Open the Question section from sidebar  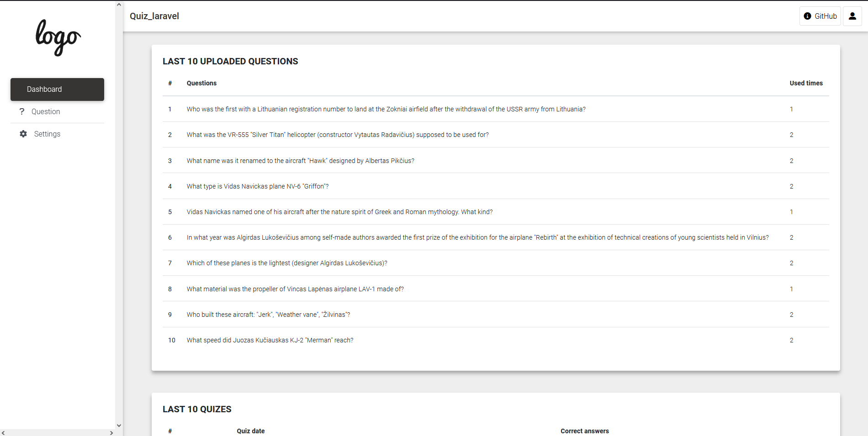tap(46, 111)
